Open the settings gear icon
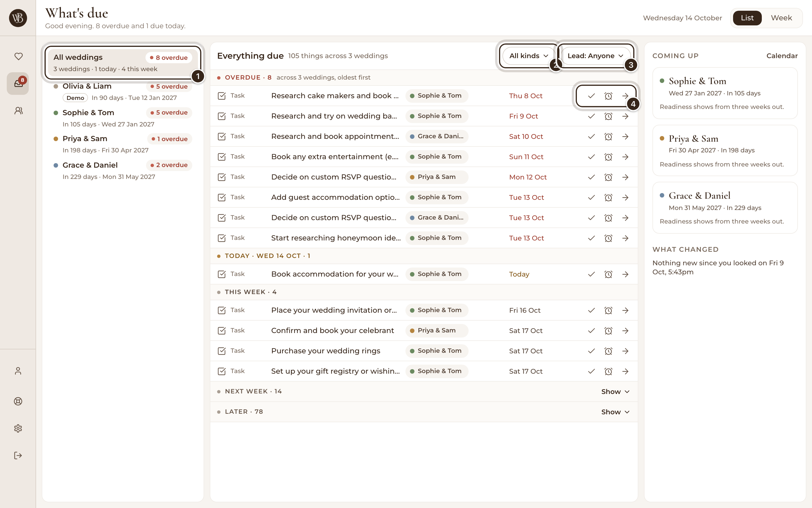812x508 pixels. tap(18, 428)
